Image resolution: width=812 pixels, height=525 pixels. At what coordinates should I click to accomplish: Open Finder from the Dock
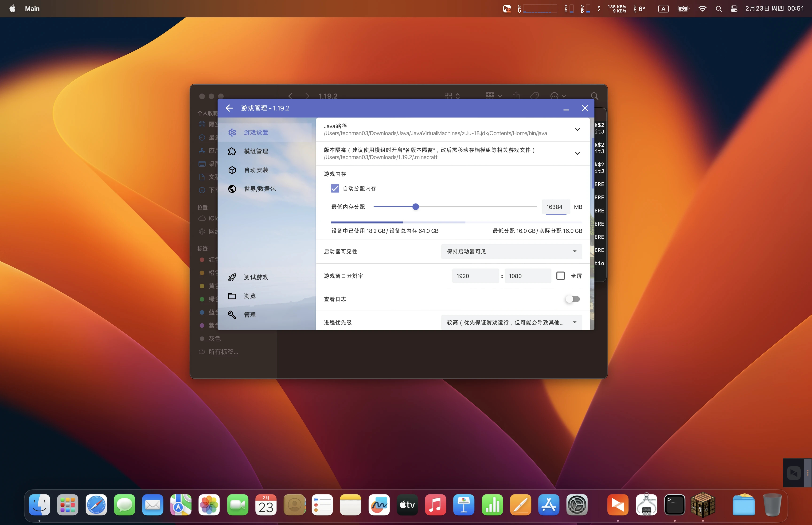[39, 505]
